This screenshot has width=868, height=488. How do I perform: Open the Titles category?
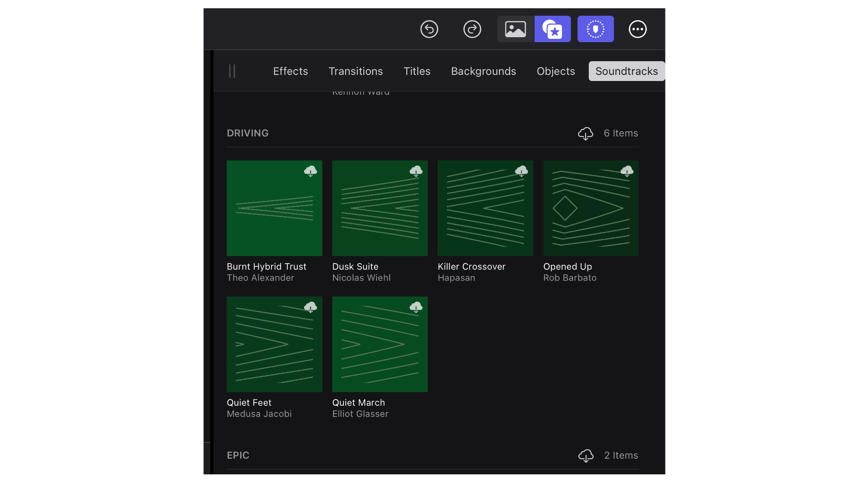(x=417, y=71)
